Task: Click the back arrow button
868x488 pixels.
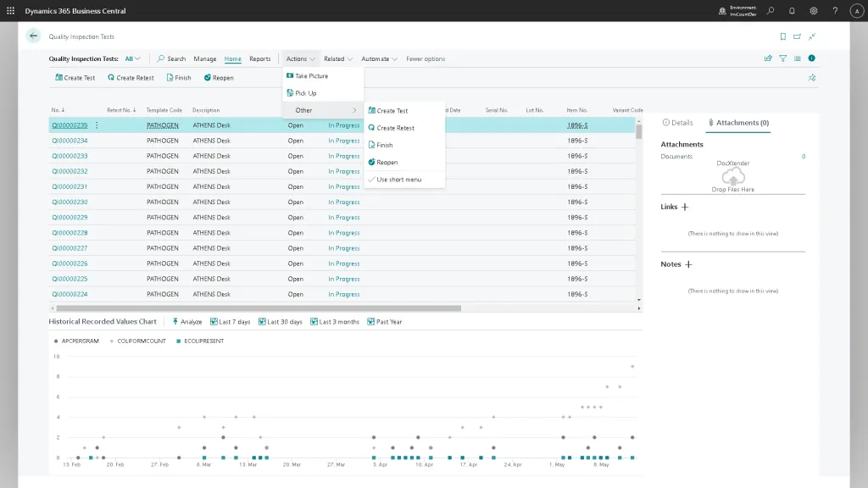Action: click(33, 36)
